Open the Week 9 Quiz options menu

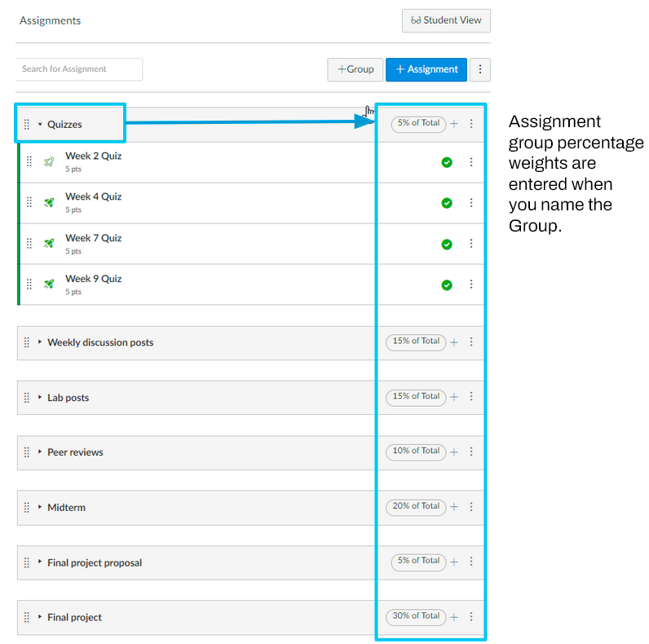point(470,285)
